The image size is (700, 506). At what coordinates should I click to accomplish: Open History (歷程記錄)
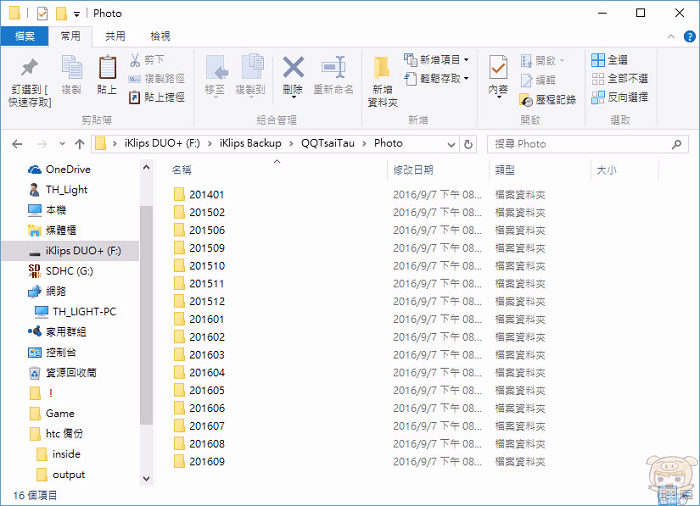548,100
